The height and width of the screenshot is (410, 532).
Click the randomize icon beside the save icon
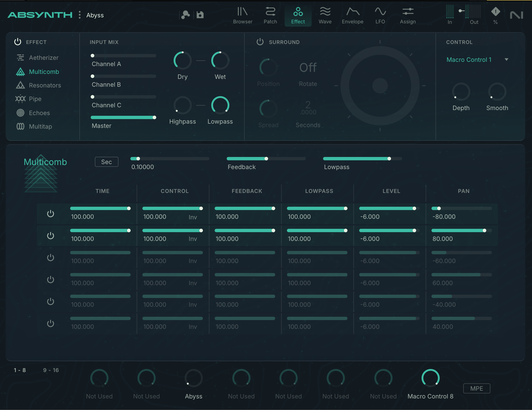click(185, 15)
